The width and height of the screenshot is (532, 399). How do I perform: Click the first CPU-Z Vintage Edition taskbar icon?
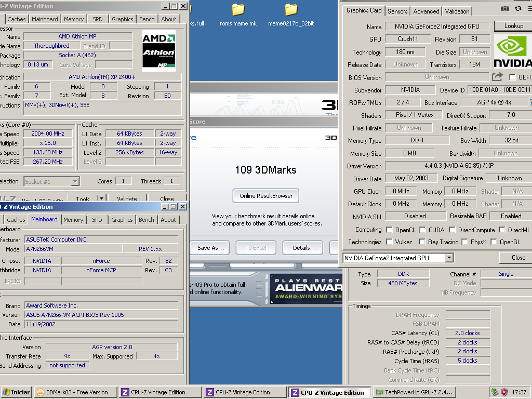(x=160, y=392)
